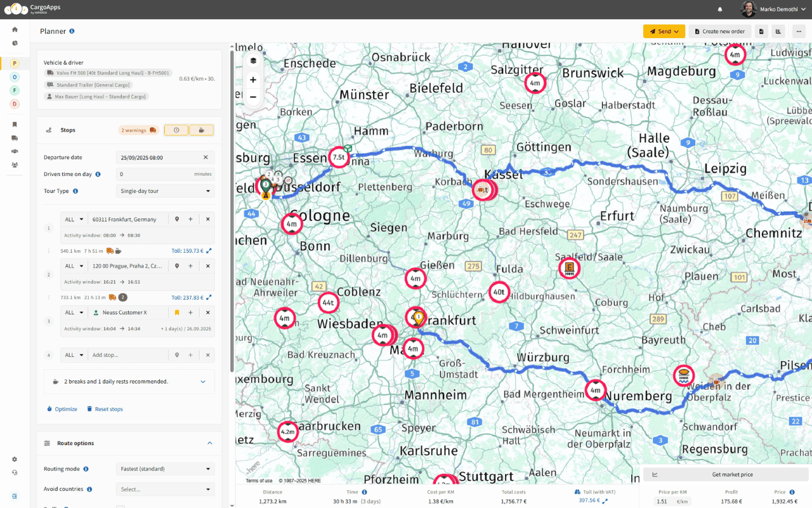Click the home icon in the left sidebar
Image resolution: width=812 pixels, height=508 pixels.
14,29
